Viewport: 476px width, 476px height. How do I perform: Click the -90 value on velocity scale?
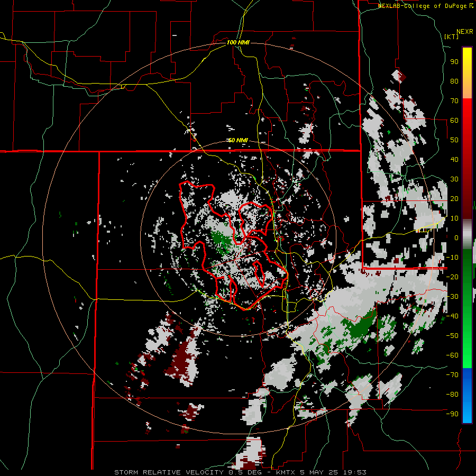click(x=452, y=414)
